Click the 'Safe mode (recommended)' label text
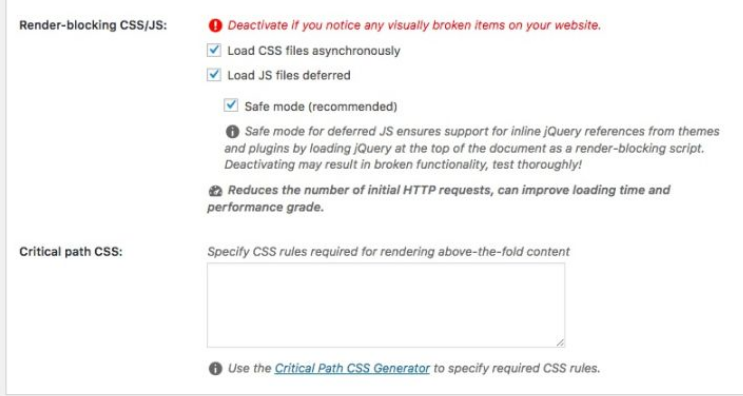The width and height of the screenshot is (743, 396). click(x=321, y=107)
